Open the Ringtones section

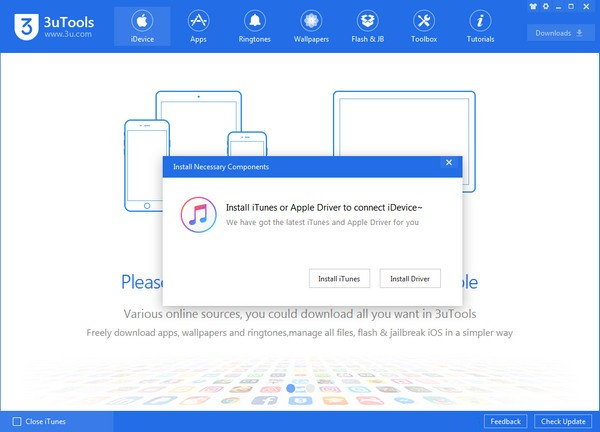[x=254, y=26]
